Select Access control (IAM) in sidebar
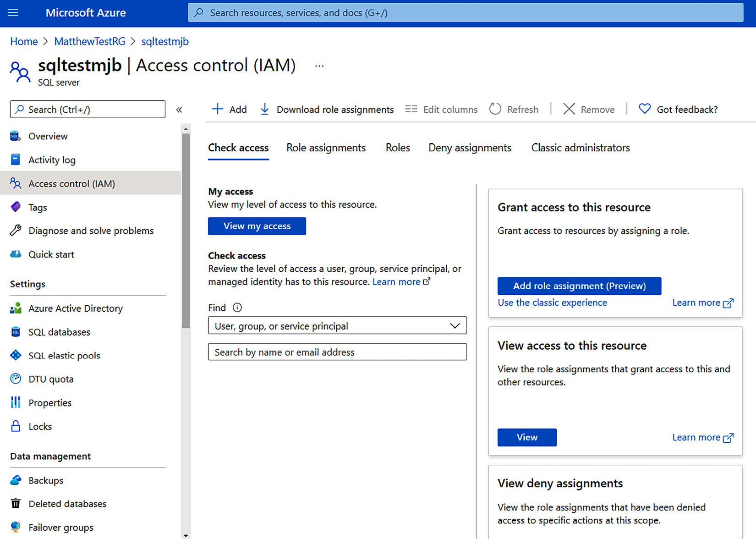 (91, 183)
